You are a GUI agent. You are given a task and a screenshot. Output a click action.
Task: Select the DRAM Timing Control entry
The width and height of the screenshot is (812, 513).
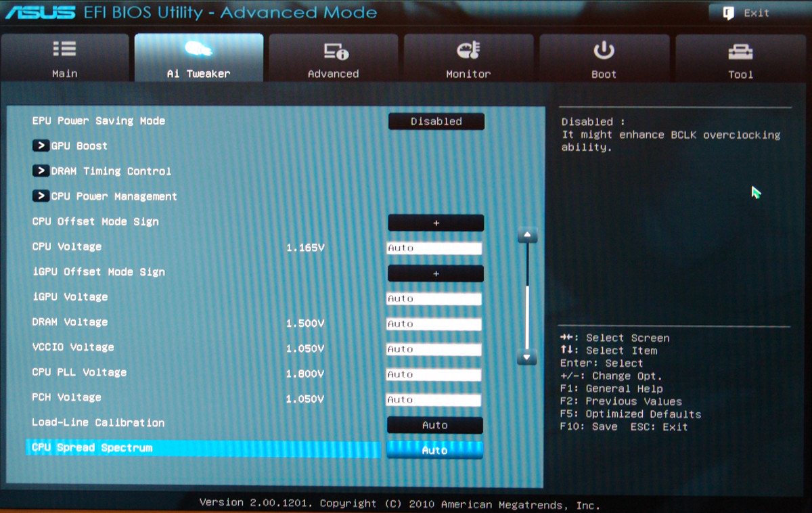(111, 171)
